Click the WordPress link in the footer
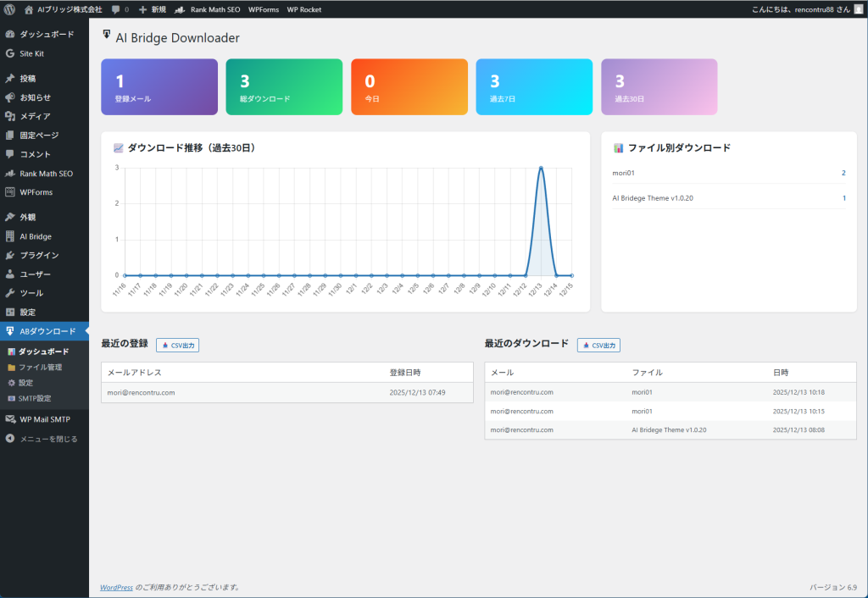Image resolution: width=868 pixels, height=598 pixels. [116, 587]
